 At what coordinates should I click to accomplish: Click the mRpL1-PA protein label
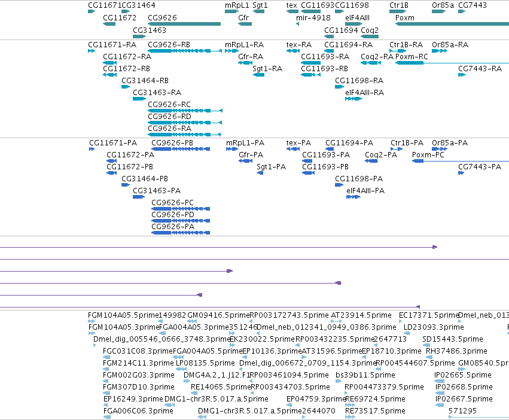[x=245, y=143]
